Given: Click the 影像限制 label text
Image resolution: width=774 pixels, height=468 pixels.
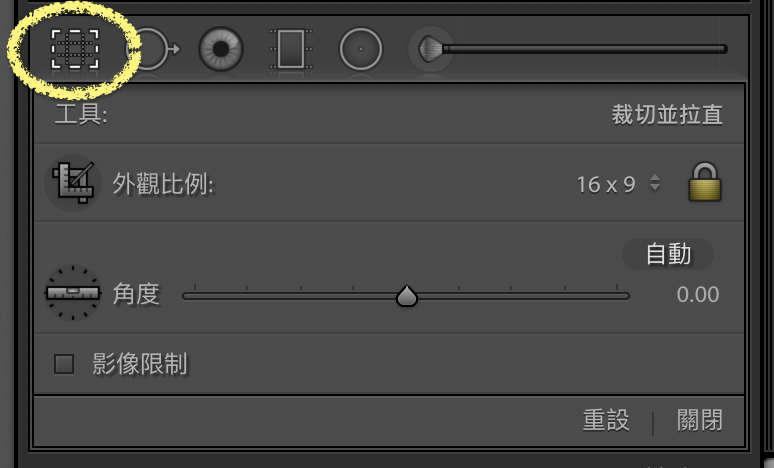Looking at the screenshot, I should (x=140, y=364).
